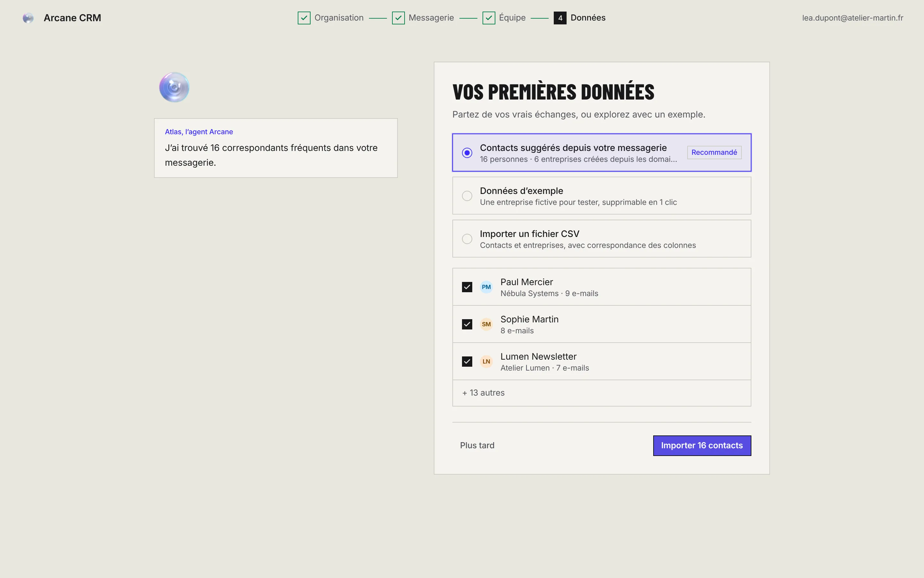The width and height of the screenshot is (924, 578).
Task: Click the Équipe step checkmark icon
Action: (x=489, y=18)
